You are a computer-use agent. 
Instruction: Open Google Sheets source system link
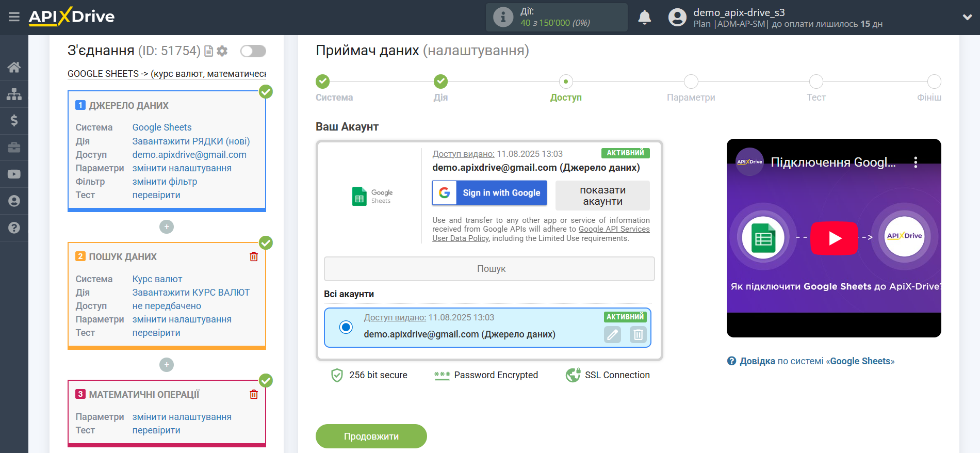point(162,127)
